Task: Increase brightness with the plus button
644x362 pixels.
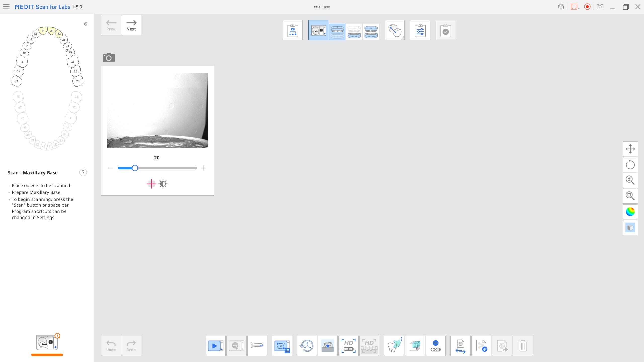Action: coord(204,168)
